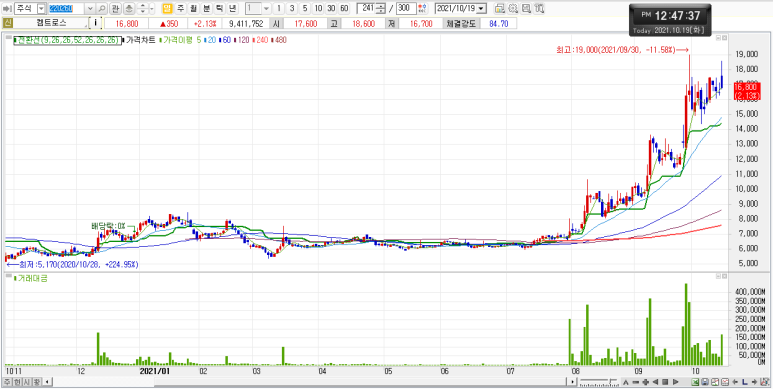Click the minus zoom out icon
This screenshot has height=389, width=773.
pos(635,382)
